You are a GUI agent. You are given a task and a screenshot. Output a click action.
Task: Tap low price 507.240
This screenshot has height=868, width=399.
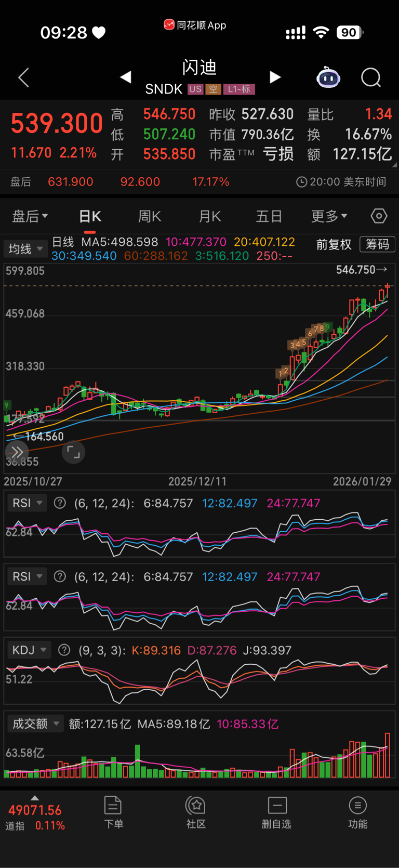coord(169,135)
